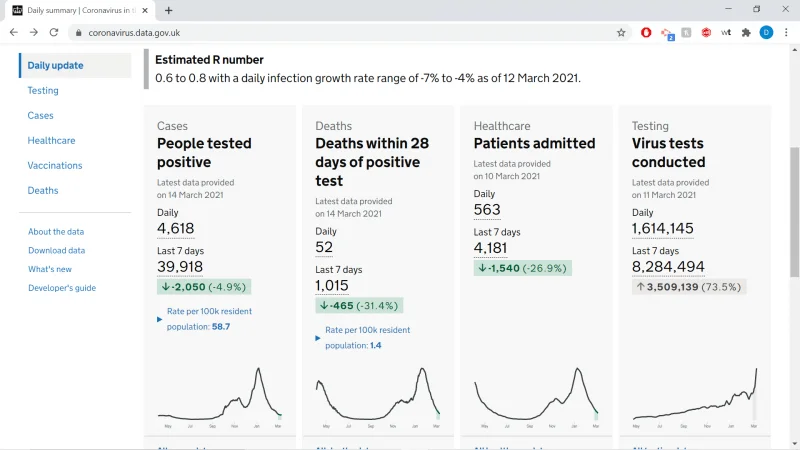Click the browser back arrow

pyautogui.click(x=14, y=32)
